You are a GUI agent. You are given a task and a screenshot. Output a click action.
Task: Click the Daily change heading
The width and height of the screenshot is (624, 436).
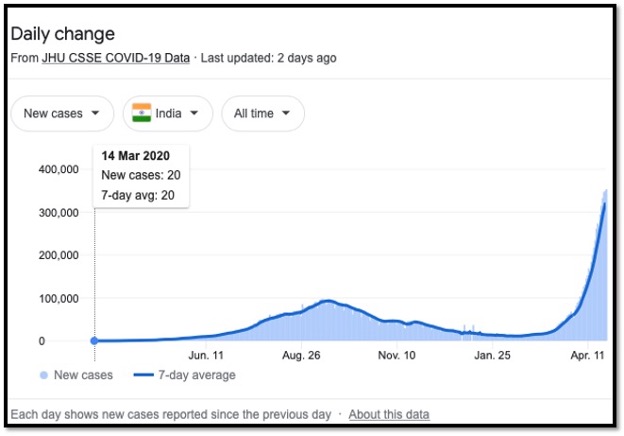[x=62, y=34]
